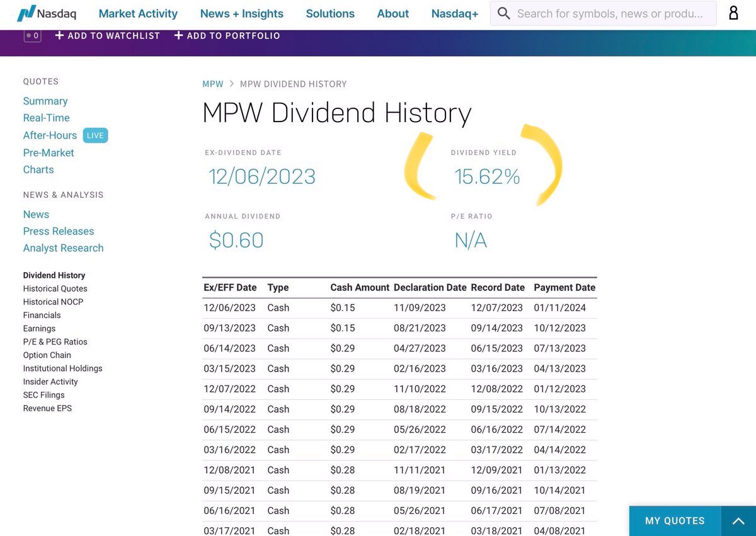Open Charts in the sidebar
This screenshot has height=536, width=756.
pyautogui.click(x=38, y=169)
